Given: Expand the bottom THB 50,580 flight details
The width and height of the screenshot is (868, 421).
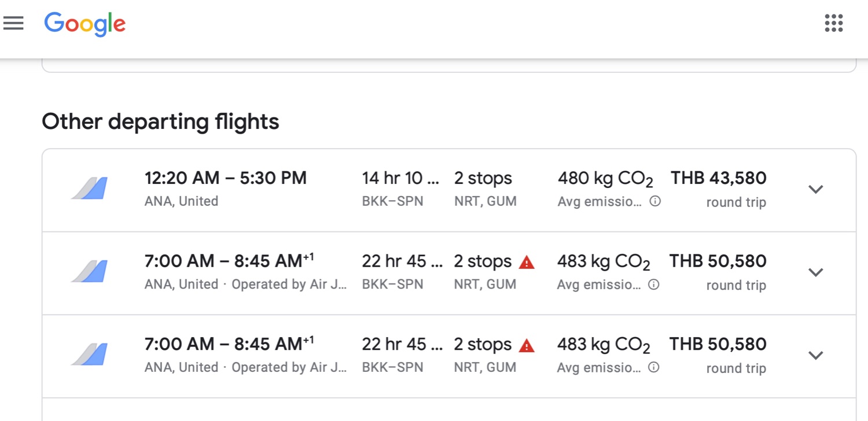Looking at the screenshot, I should click(816, 355).
